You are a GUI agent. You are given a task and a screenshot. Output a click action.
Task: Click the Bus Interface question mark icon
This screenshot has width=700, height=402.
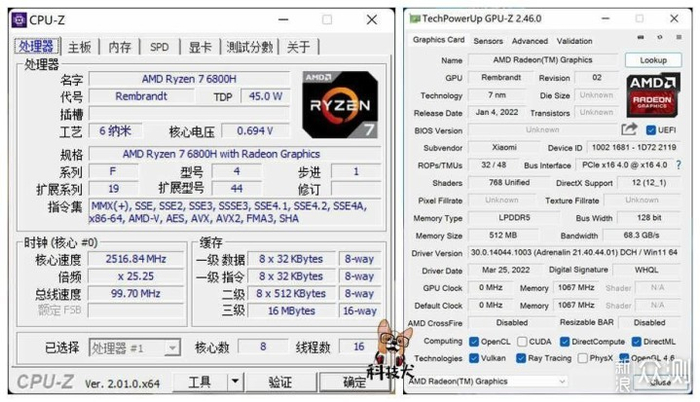point(679,165)
